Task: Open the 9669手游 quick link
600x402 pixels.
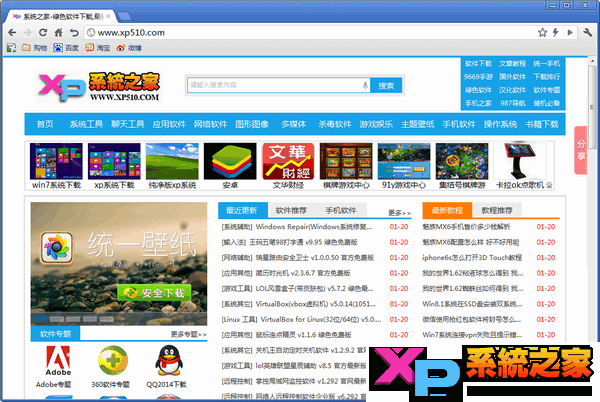Action: coord(478,76)
